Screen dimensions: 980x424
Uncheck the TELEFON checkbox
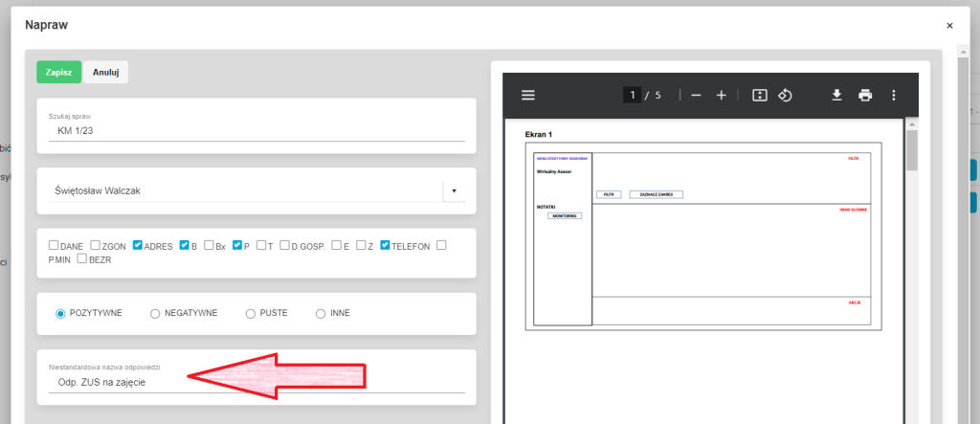[385, 245]
